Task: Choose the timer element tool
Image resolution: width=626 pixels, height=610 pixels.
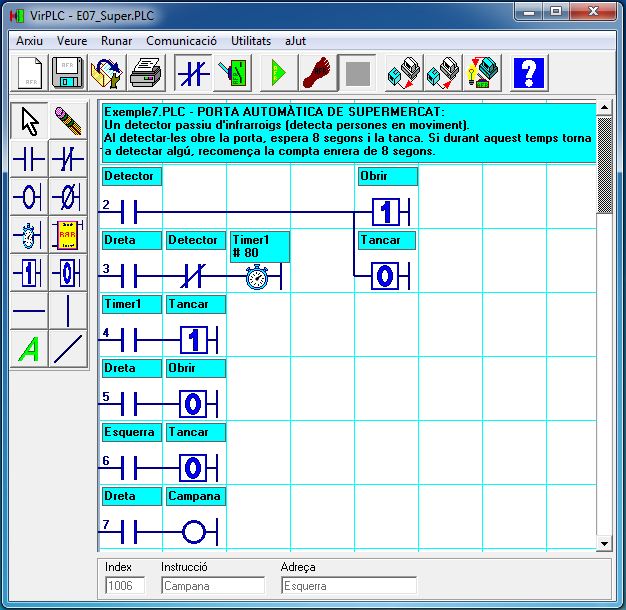Action: pyautogui.click(x=30, y=234)
